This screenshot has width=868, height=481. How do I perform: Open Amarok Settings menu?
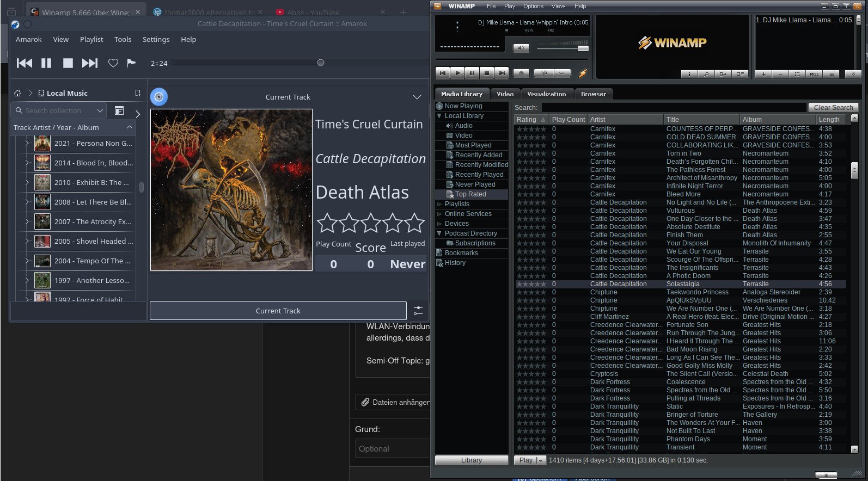point(156,39)
